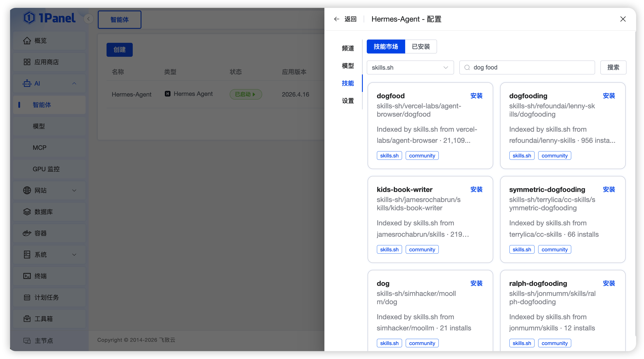Click the 1Panel logo
Screen dimensions: 644x359
pos(49,18)
